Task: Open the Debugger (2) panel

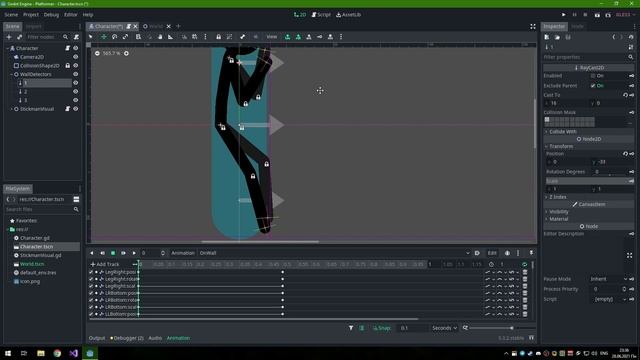Action: 127,338
